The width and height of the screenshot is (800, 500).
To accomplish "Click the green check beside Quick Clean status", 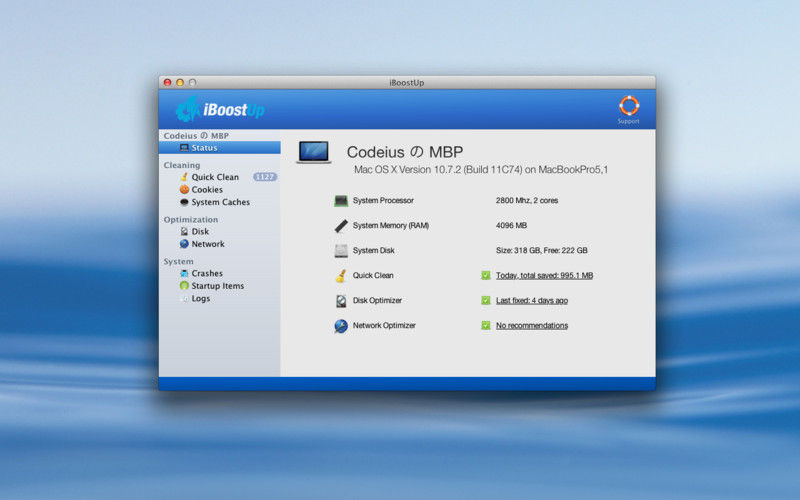I will (485, 276).
